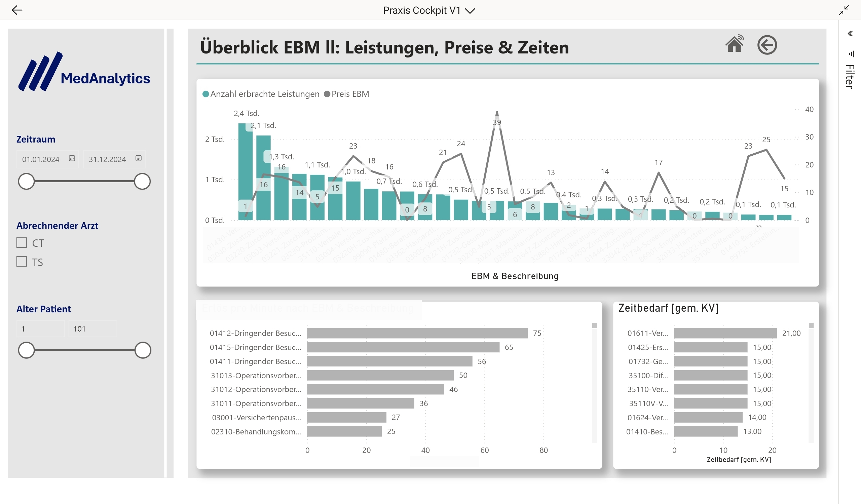861x504 pixels.
Task: Click the line data point labeled 25
Action: (766, 150)
